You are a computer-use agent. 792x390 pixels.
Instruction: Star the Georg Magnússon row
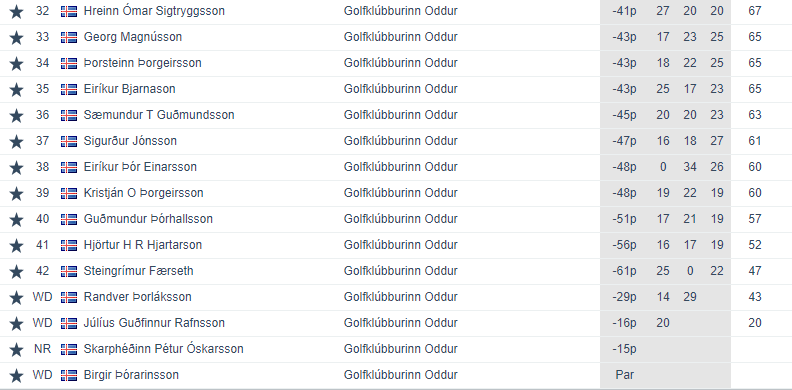point(16,37)
